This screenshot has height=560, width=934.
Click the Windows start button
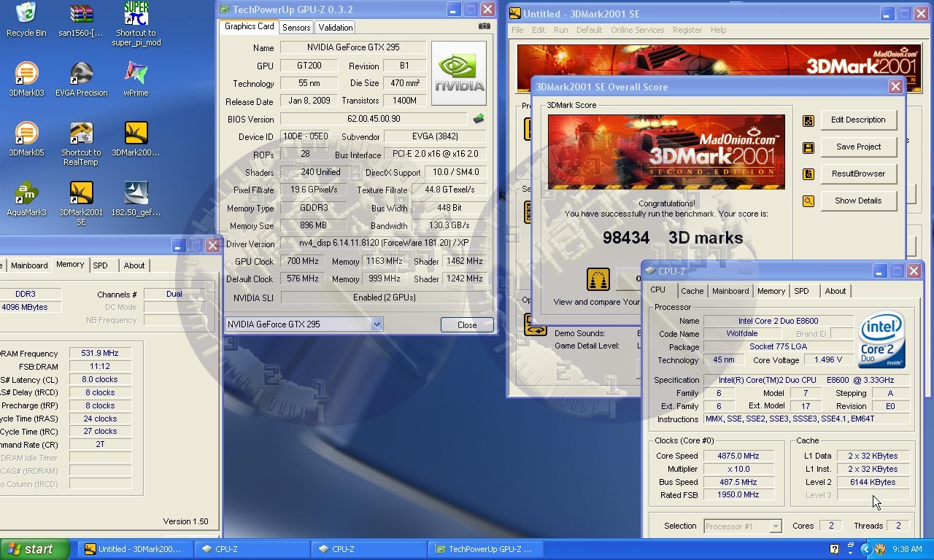(35, 549)
